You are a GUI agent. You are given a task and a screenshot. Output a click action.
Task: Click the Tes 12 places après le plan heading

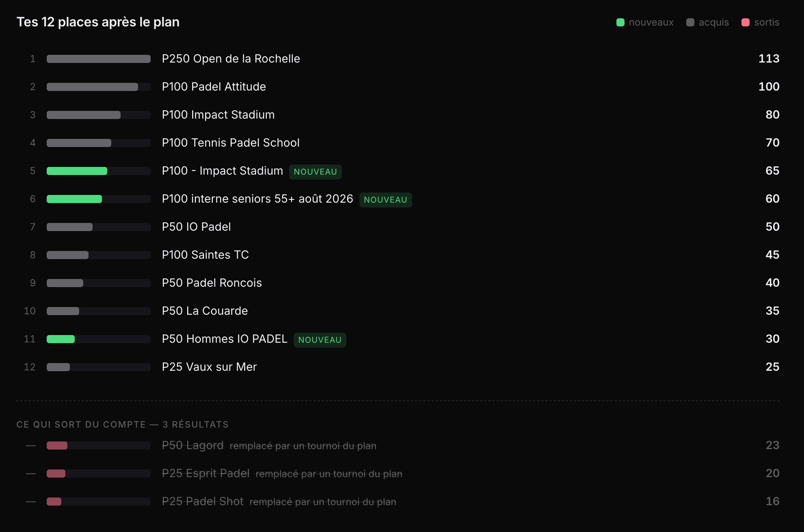tap(98, 22)
